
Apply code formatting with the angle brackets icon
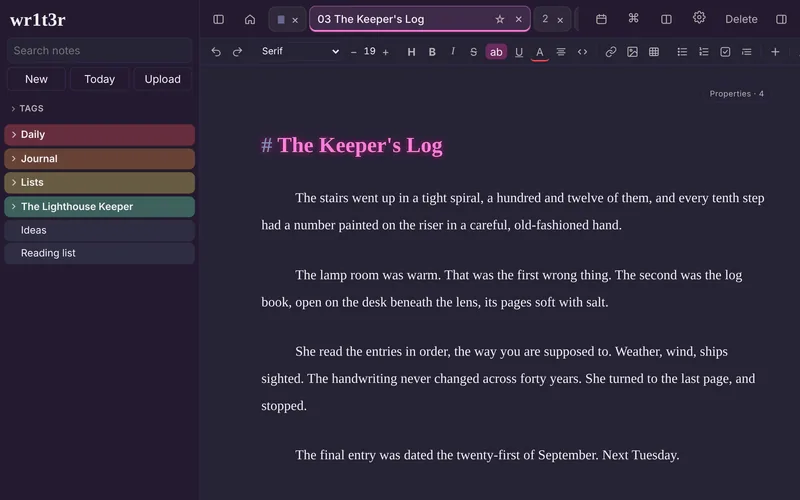pyautogui.click(x=582, y=52)
